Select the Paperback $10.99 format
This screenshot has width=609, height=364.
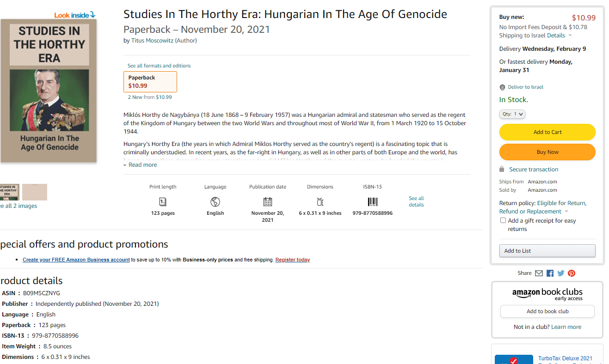(150, 82)
